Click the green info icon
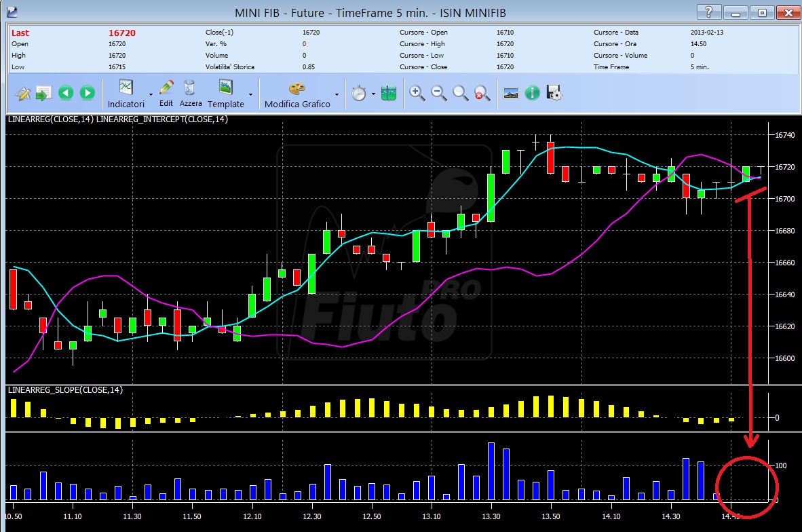This screenshot has width=802, height=532. coord(533,93)
